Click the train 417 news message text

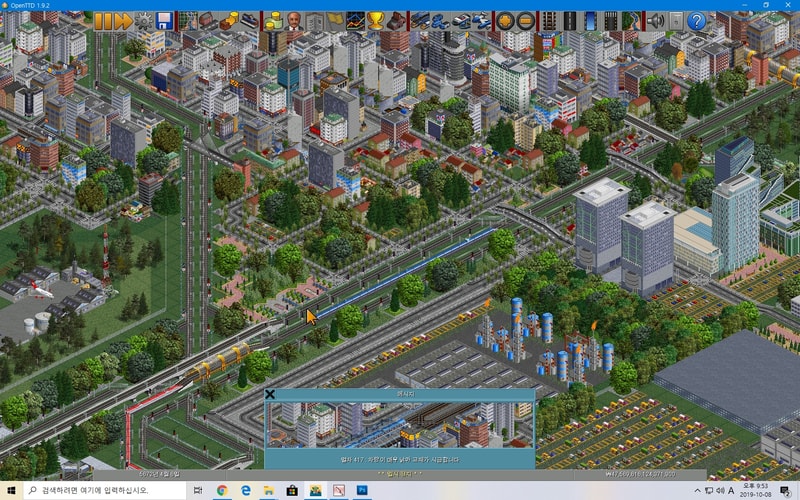pyautogui.click(x=399, y=460)
